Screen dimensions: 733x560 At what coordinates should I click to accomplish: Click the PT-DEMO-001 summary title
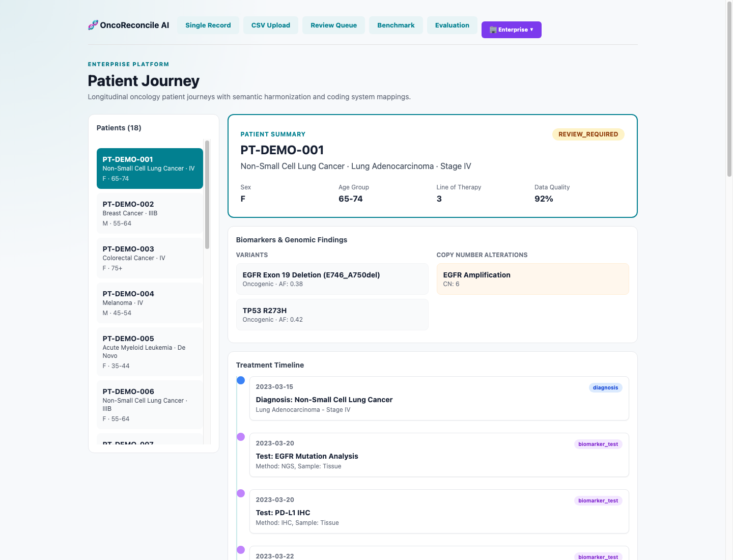pyautogui.click(x=282, y=150)
